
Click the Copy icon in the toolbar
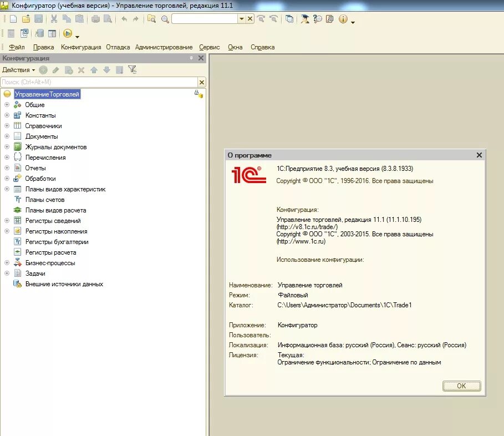point(67,19)
